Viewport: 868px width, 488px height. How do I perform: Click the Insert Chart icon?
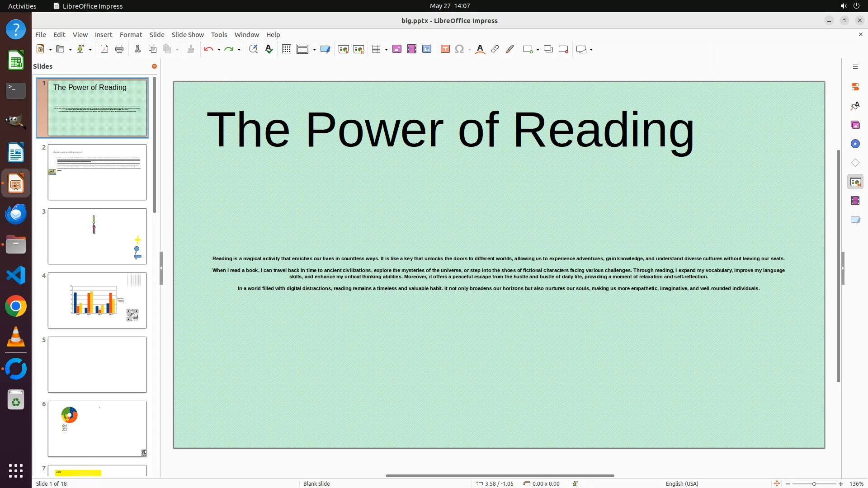click(x=427, y=49)
